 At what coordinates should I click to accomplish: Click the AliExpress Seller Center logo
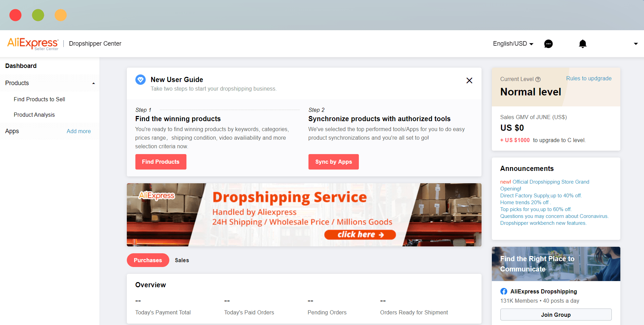33,44
